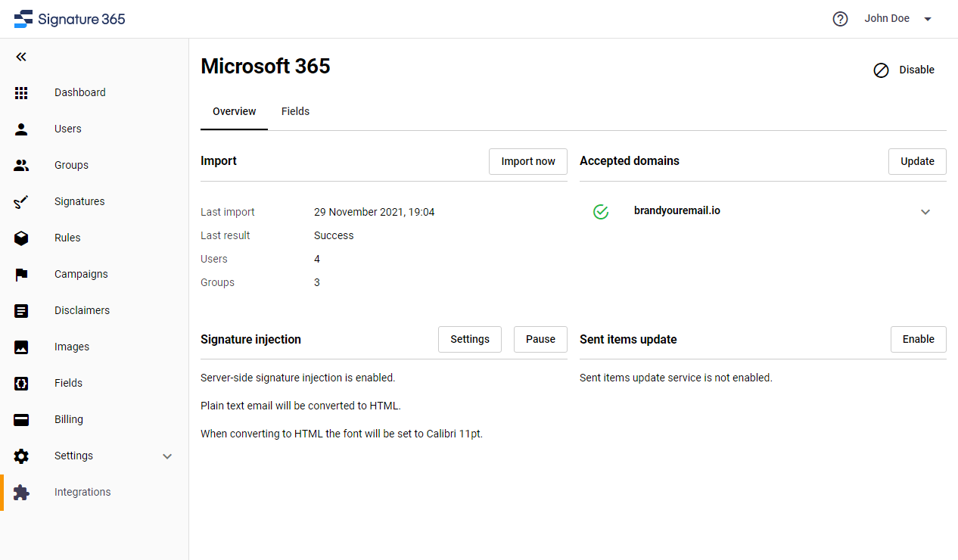
Task: Go to Images in the sidebar
Action: point(72,347)
